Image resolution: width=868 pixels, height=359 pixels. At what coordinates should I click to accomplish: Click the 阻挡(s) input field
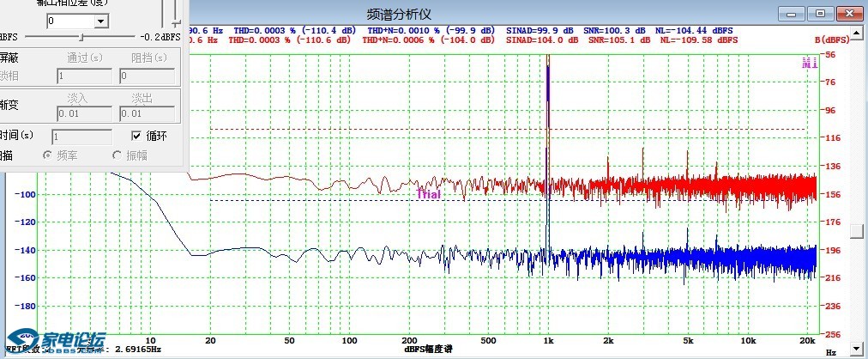pyautogui.click(x=148, y=76)
